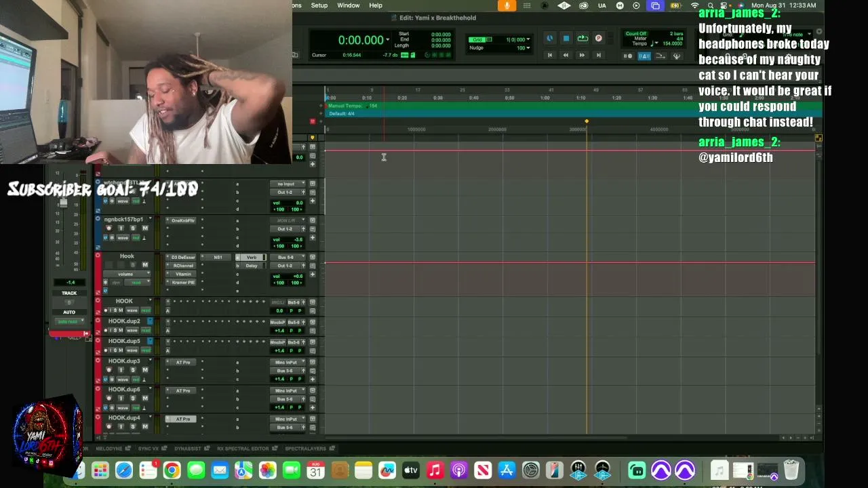Click the RX Spectral Editor tab

click(x=243, y=449)
